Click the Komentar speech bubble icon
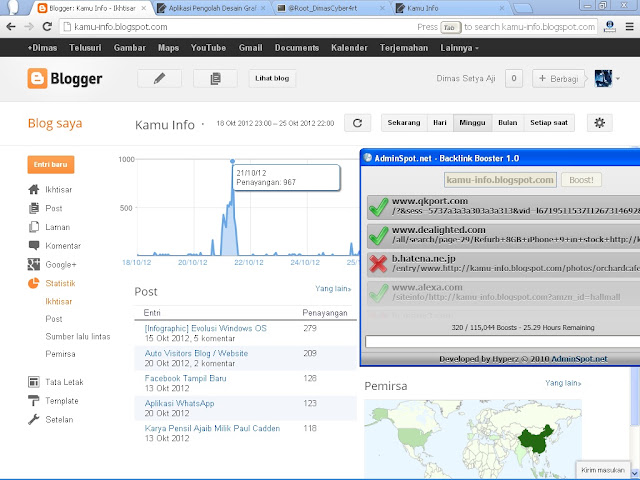This screenshot has width=640, height=480. 34,245
